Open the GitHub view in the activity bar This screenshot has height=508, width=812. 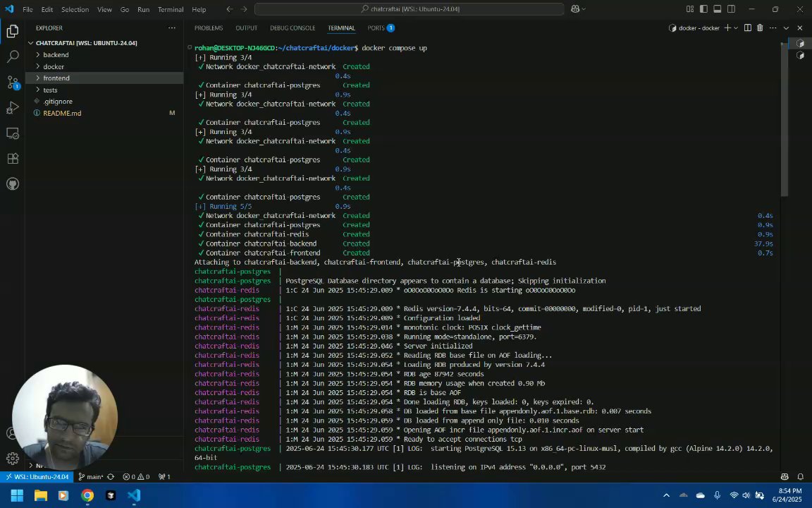coord(13,184)
